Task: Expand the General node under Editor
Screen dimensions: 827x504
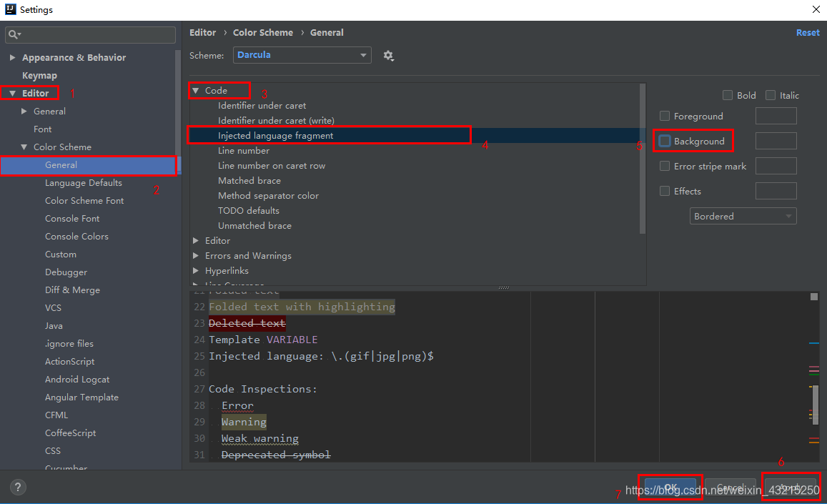Action: pyautogui.click(x=24, y=112)
